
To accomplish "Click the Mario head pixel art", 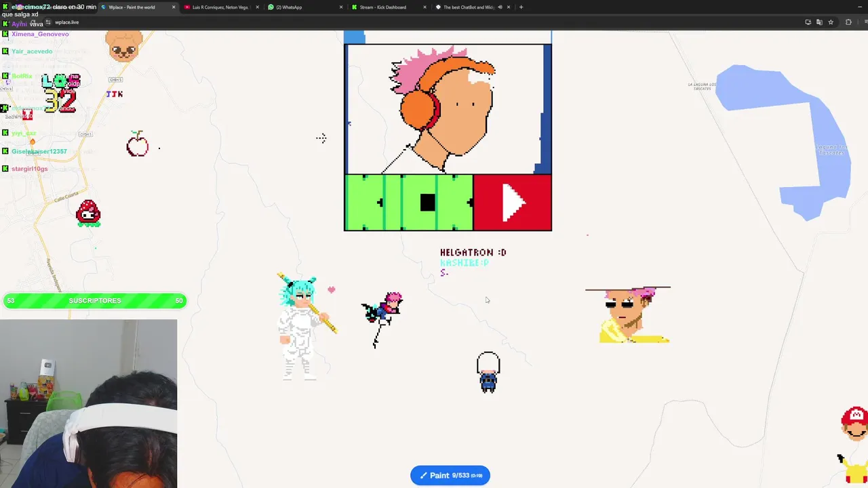I will pos(855,423).
